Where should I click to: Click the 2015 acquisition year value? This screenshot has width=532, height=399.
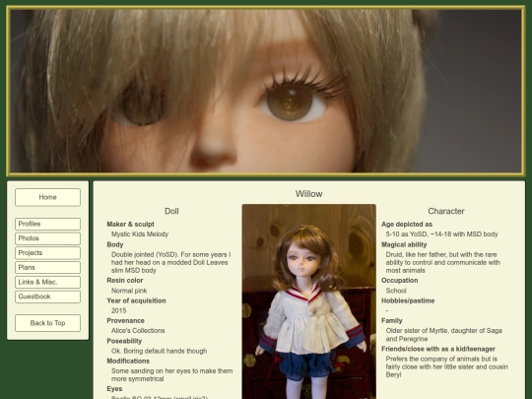click(x=119, y=310)
